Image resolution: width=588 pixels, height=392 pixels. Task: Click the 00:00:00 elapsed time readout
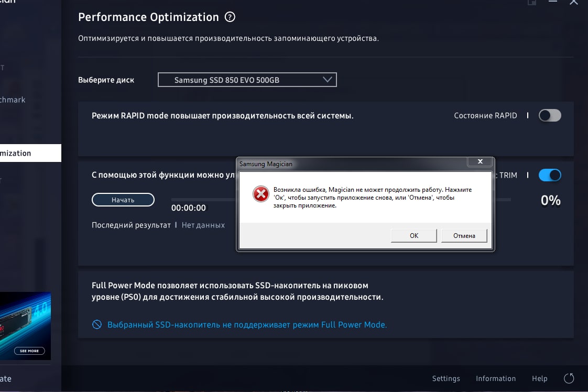(x=189, y=208)
